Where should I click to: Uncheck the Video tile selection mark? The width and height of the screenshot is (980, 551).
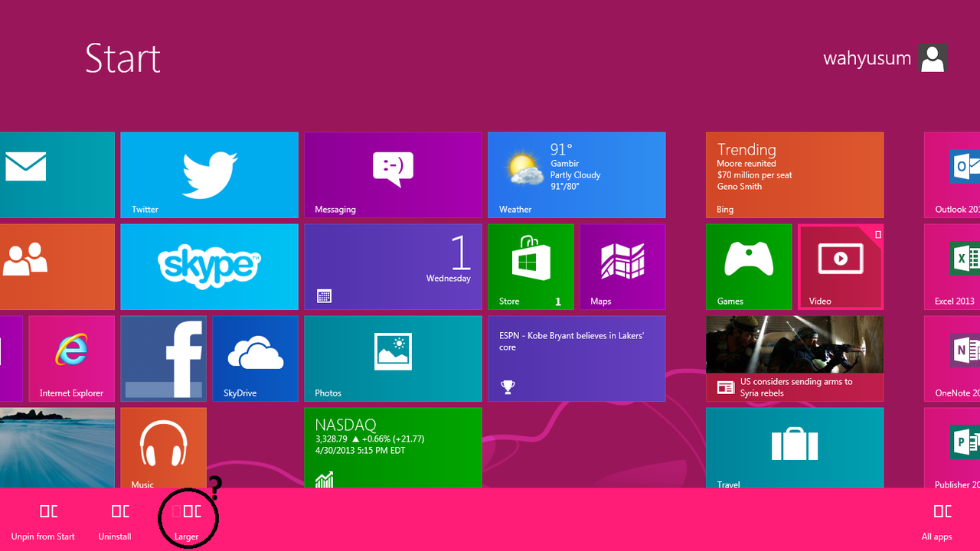[878, 235]
